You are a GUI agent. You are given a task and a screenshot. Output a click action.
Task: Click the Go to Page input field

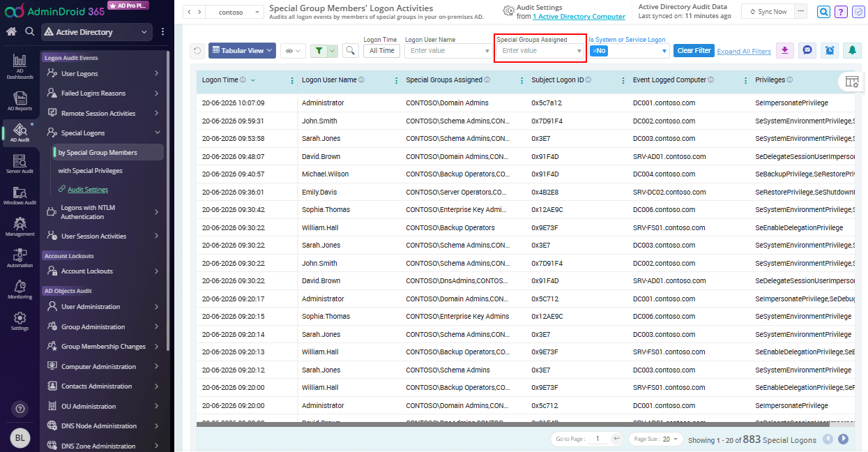(x=599, y=439)
